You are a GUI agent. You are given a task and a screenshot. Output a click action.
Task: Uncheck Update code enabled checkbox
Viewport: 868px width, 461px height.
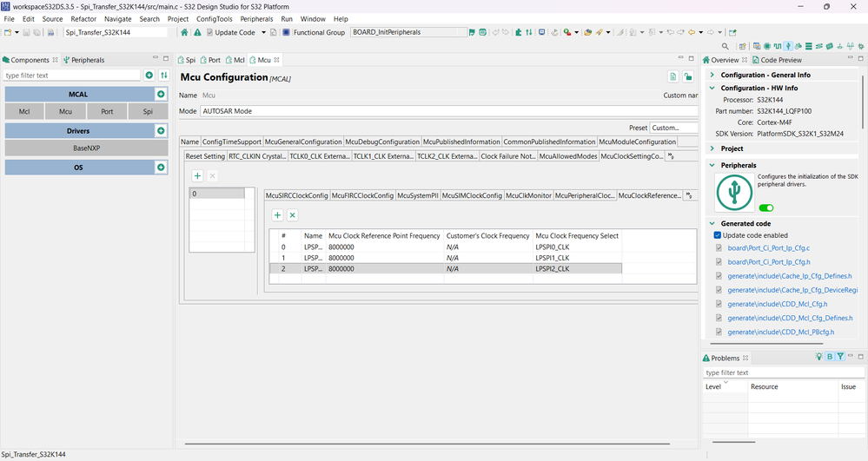click(718, 235)
